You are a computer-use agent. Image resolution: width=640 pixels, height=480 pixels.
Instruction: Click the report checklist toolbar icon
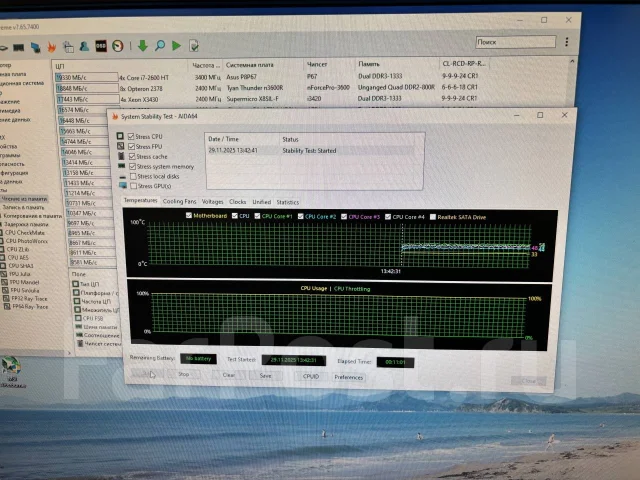click(194, 46)
